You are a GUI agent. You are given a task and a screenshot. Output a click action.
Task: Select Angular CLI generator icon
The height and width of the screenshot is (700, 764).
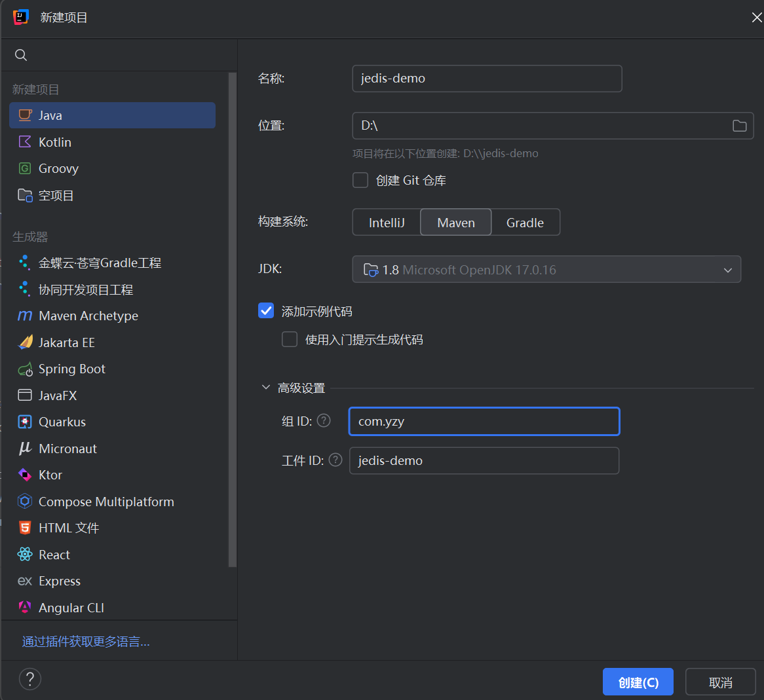[25, 607]
